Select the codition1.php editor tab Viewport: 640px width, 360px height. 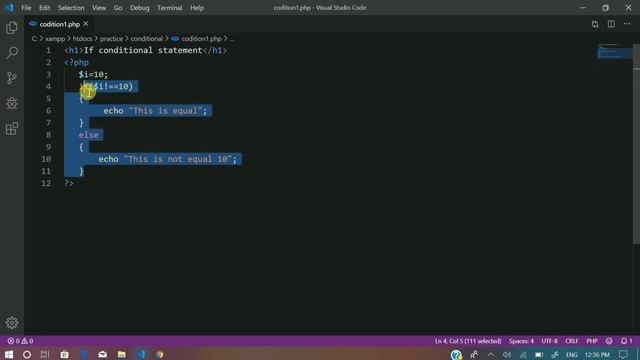[59, 24]
